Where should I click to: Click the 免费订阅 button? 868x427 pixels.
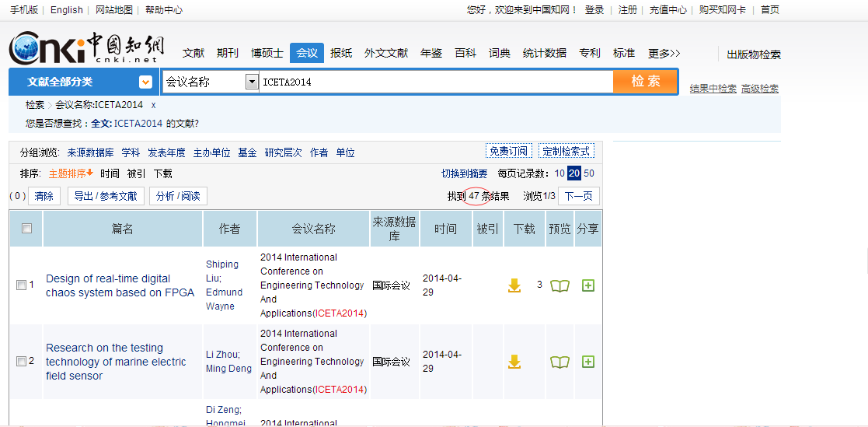pyautogui.click(x=509, y=151)
